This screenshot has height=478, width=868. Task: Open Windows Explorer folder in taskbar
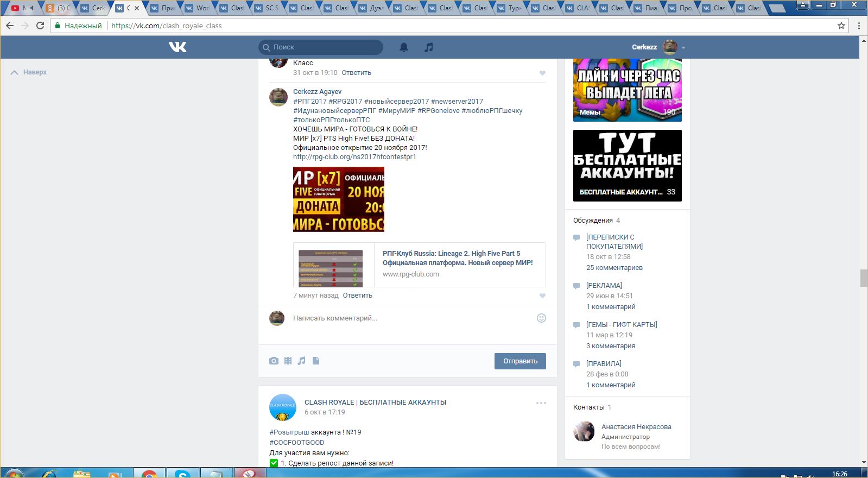(82, 474)
